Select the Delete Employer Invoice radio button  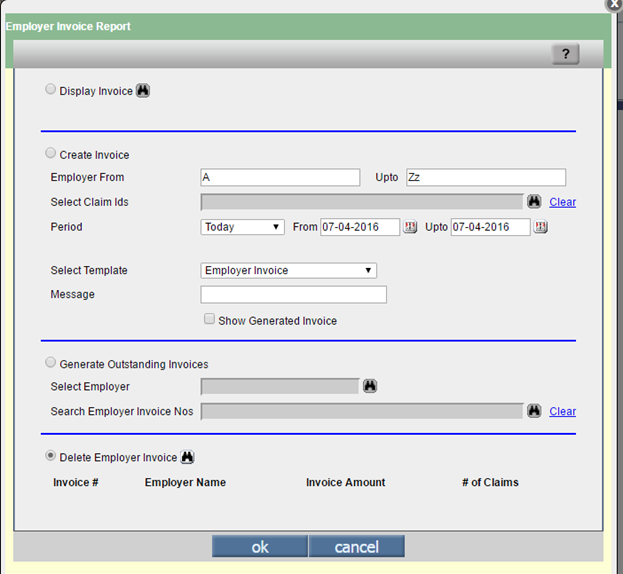click(x=50, y=455)
